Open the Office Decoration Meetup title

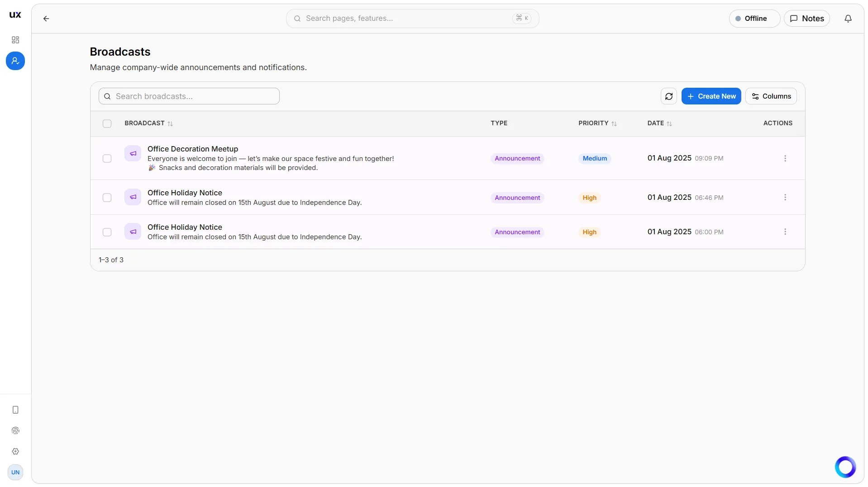click(x=193, y=149)
